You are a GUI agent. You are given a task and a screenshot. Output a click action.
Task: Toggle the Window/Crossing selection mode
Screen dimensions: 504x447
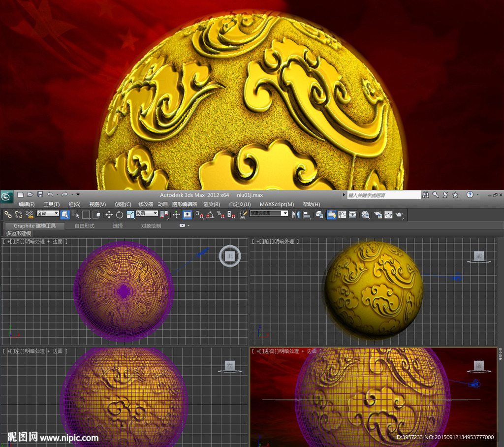click(96, 214)
